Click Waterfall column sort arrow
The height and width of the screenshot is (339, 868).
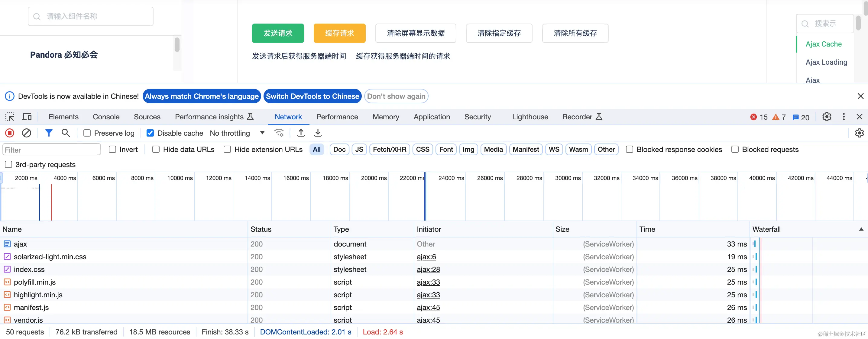click(861, 230)
